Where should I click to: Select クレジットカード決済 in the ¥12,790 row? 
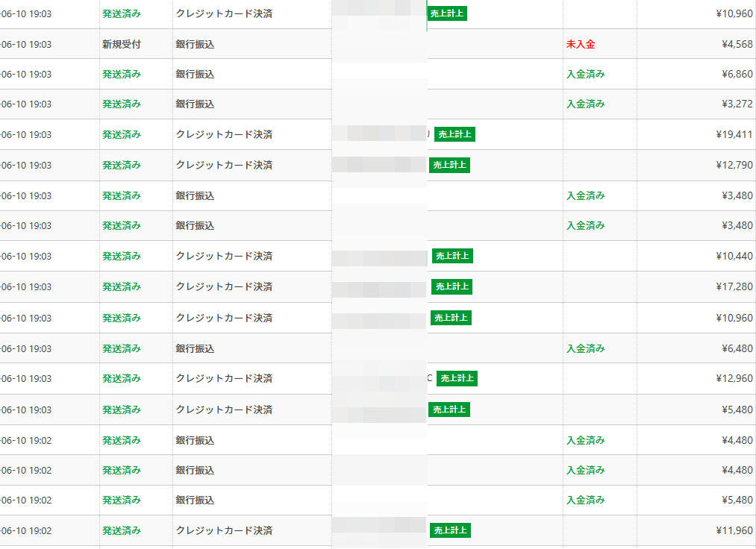(224, 165)
